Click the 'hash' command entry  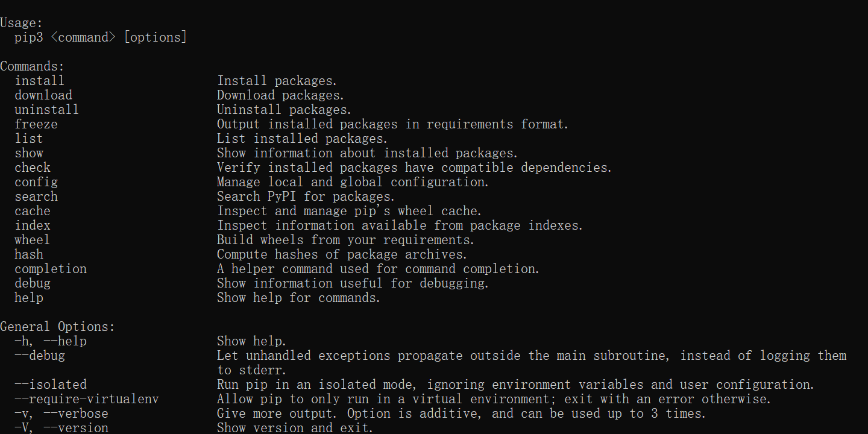click(x=29, y=254)
